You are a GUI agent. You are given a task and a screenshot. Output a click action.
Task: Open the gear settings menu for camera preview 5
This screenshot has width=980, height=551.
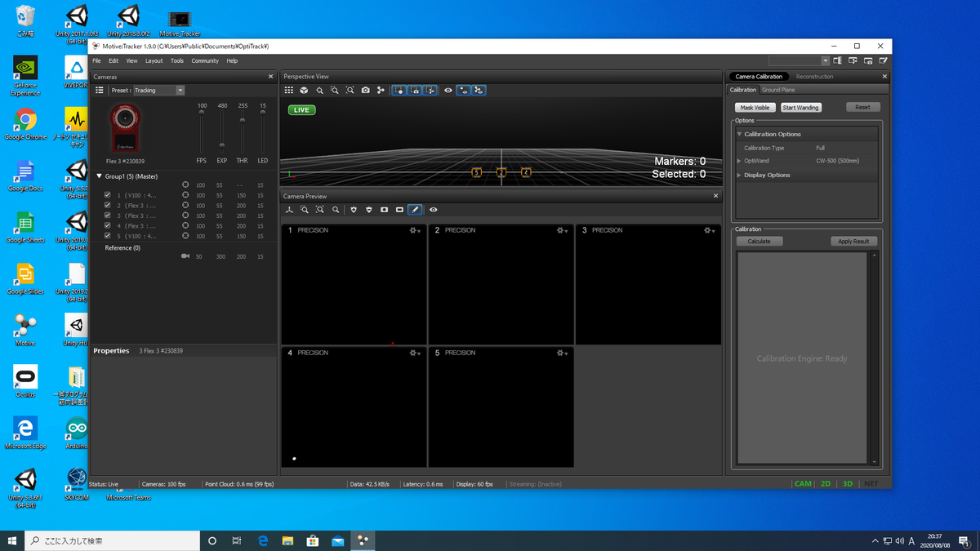point(562,353)
